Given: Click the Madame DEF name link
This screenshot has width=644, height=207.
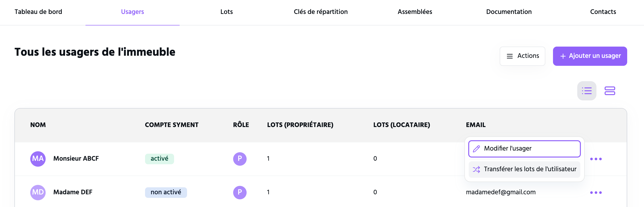Looking at the screenshot, I should [73, 192].
